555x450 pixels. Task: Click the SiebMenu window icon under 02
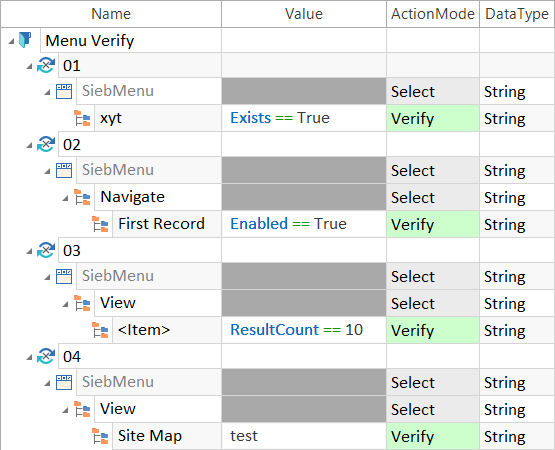coord(64,170)
